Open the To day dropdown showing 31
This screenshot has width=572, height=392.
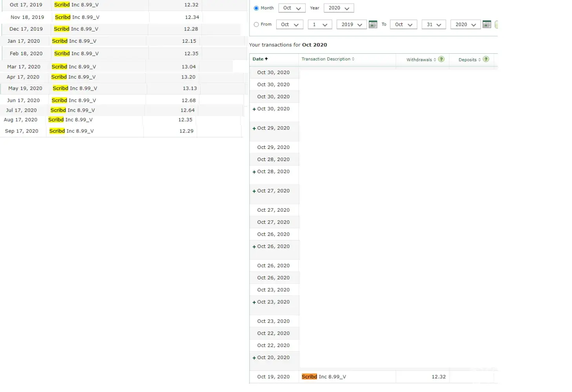pyautogui.click(x=434, y=25)
